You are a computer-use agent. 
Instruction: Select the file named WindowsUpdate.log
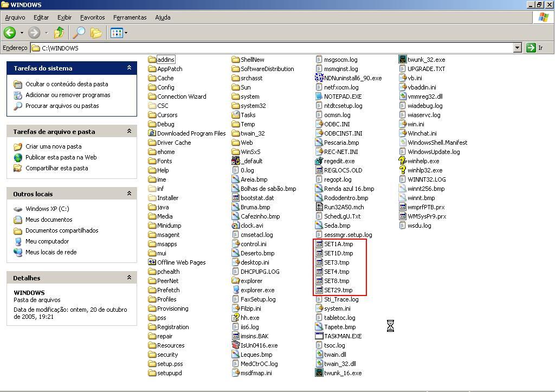pos(434,152)
